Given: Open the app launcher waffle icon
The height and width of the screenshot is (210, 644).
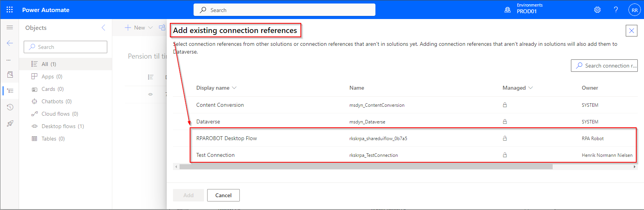Looking at the screenshot, I should click(x=10, y=10).
